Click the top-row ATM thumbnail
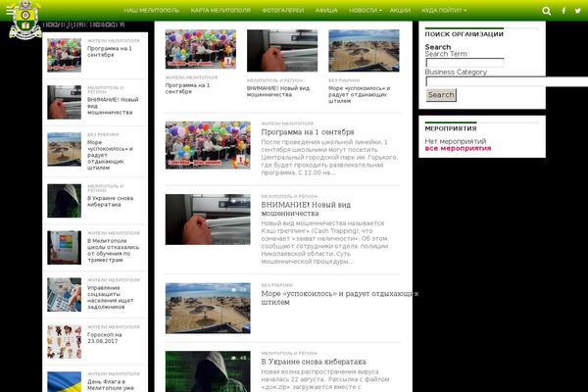This screenshot has height=392, width=588. pos(282,51)
